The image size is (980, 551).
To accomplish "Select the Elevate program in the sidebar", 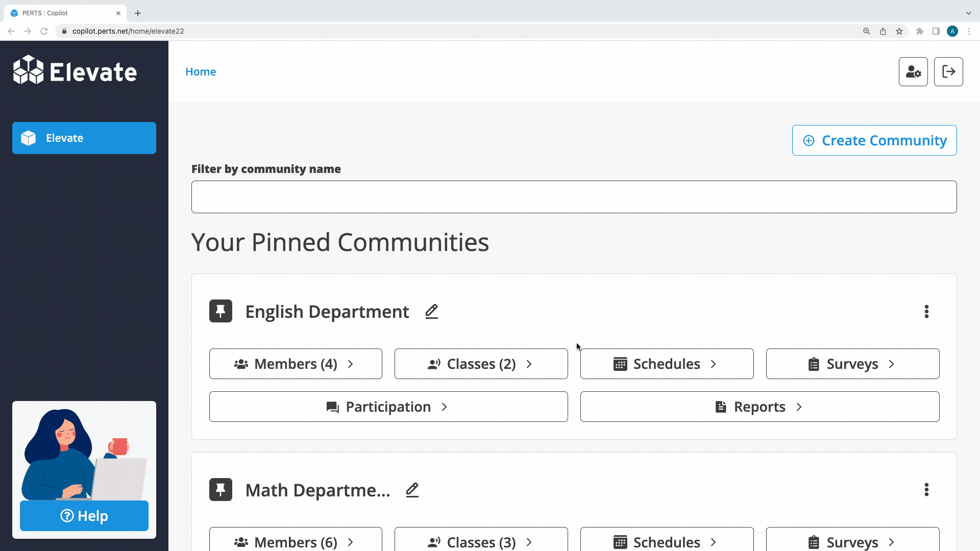I will (84, 138).
